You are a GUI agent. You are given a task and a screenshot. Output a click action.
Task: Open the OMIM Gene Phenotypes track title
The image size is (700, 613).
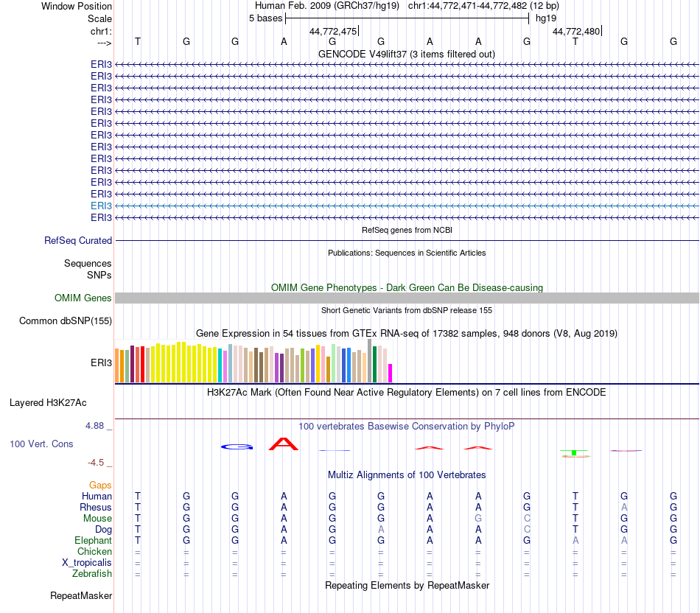tap(407, 287)
